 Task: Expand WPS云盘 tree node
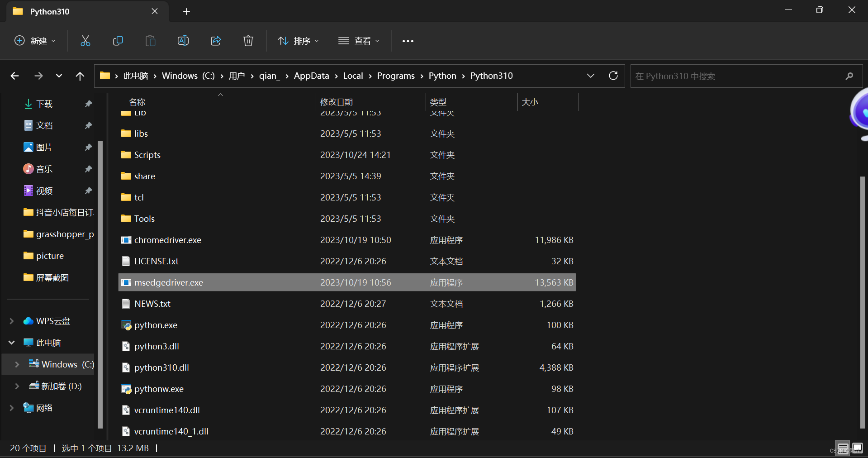tap(12, 321)
